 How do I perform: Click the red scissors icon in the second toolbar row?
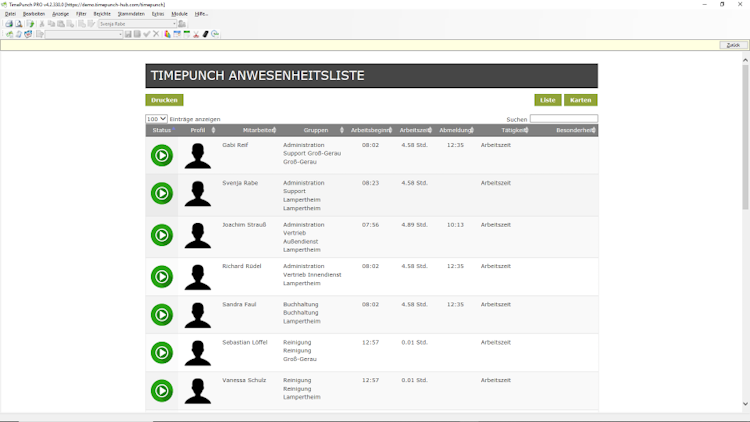point(196,34)
